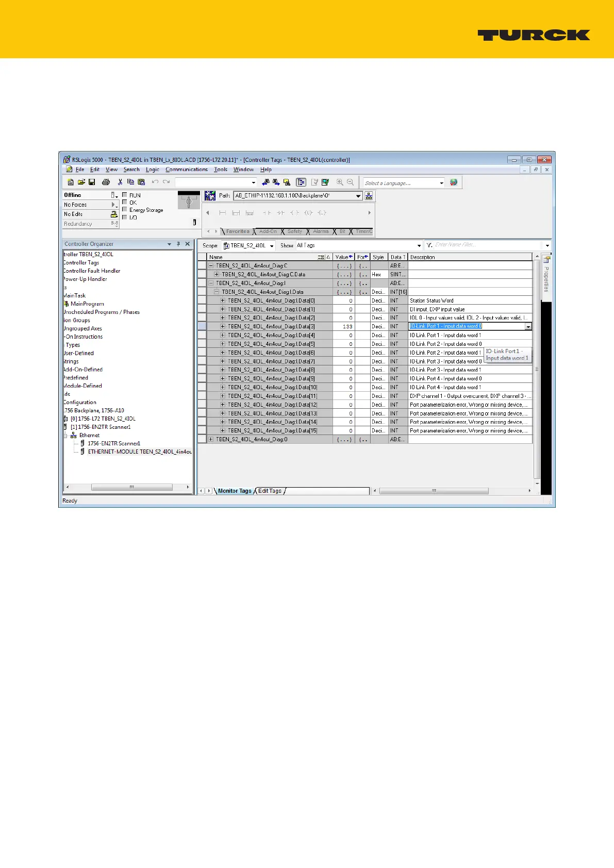
Task: Open dropdown arrow in Data[3] description cell
Action: pos(528,327)
